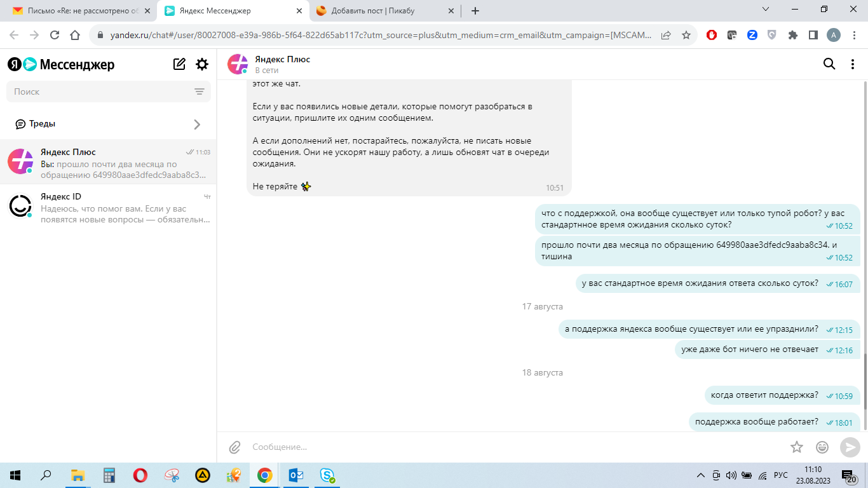868x488 pixels.
Task: Bookmark this page with the star icon
Action: tap(686, 36)
